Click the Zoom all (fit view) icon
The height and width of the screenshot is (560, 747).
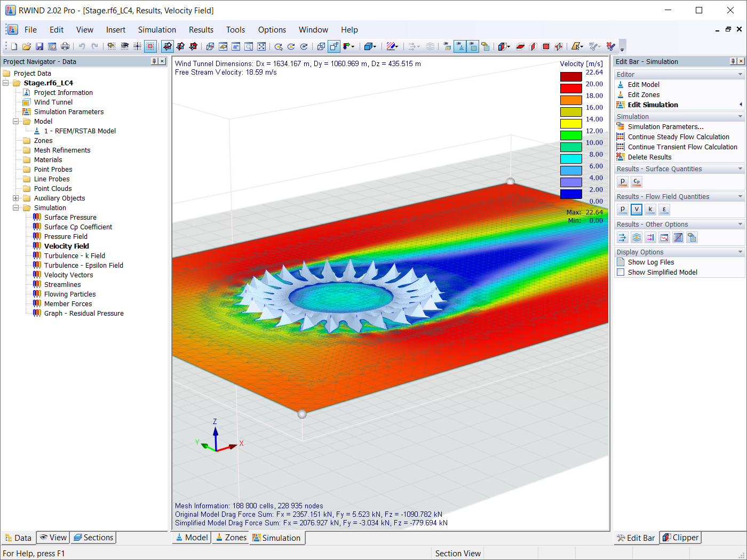pos(261,46)
